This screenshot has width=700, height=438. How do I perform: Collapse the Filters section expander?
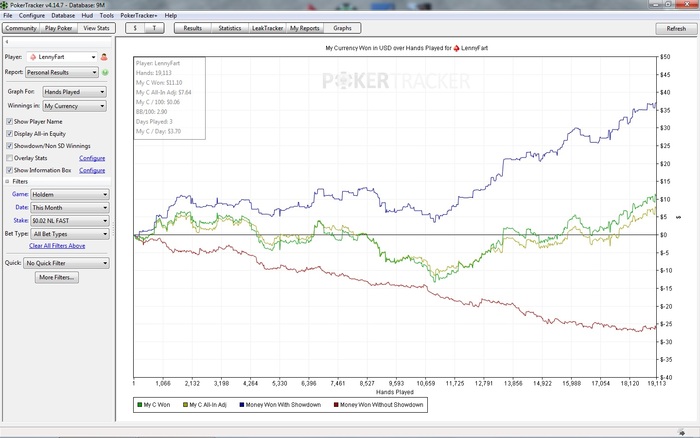coord(7,181)
